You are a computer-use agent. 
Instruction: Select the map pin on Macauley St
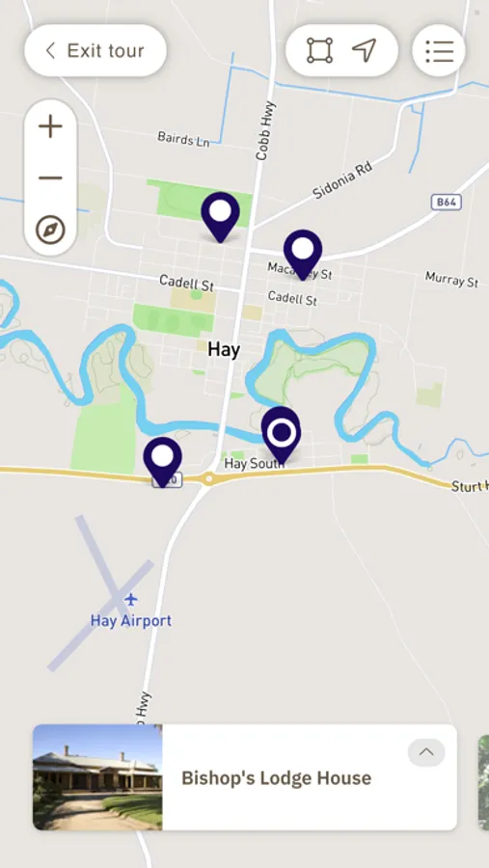[303, 255]
